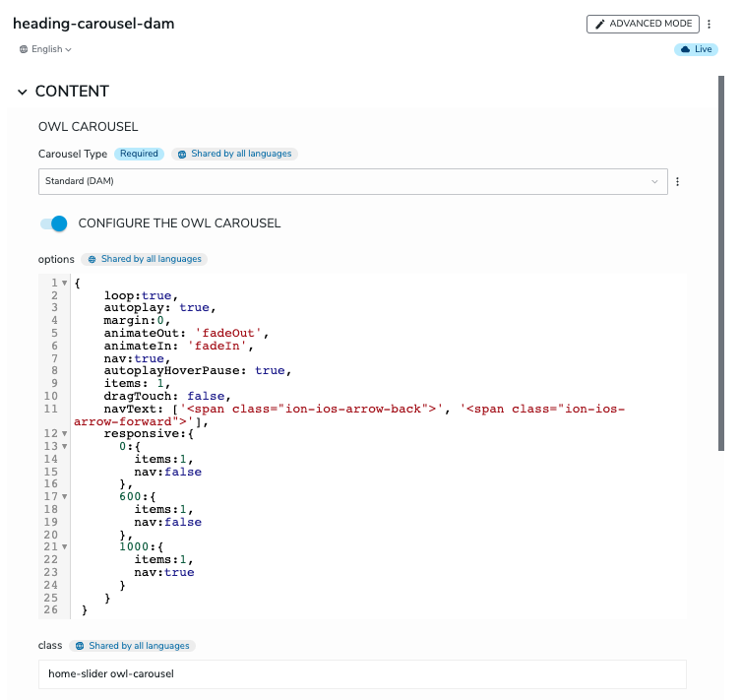Open the page options kebab menu
The width and height of the screenshot is (741, 700).
coord(710,25)
